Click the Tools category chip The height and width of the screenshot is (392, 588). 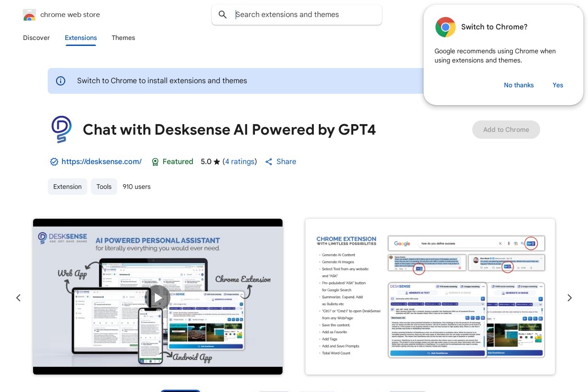click(104, 187)
